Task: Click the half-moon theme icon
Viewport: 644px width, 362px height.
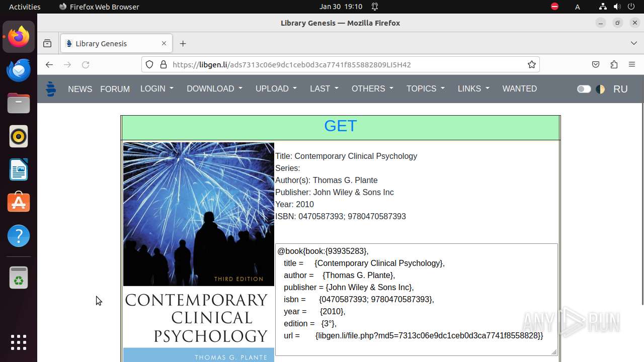Action: click(600, 89)
